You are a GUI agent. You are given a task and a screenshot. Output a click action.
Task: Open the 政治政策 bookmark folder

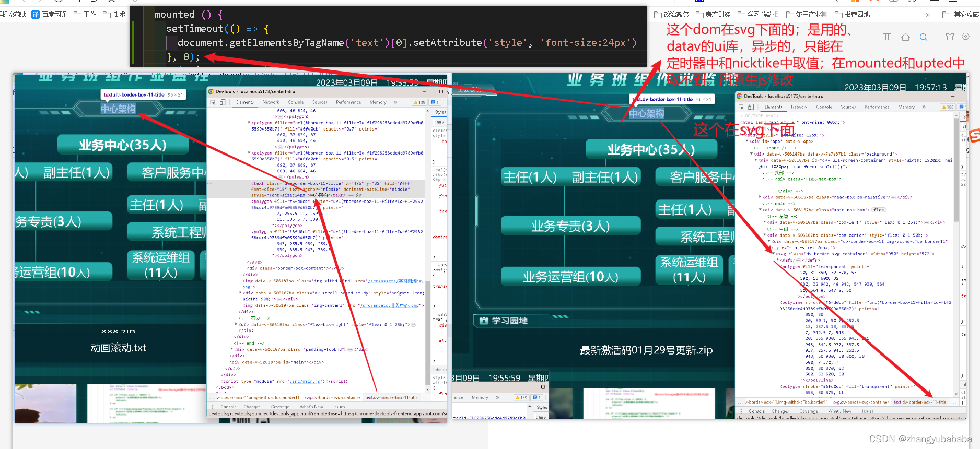(672, 15)
